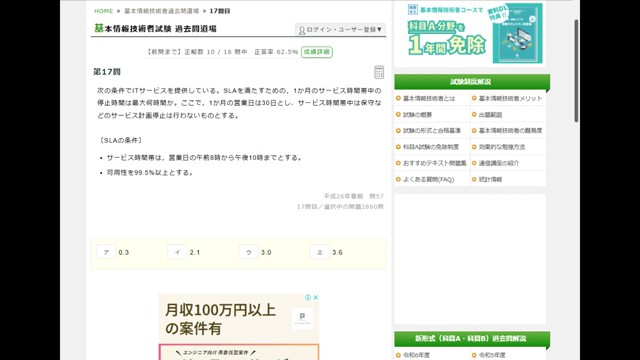
Task: Click the 成績詳細 button
Action: [x=317, y=52]
